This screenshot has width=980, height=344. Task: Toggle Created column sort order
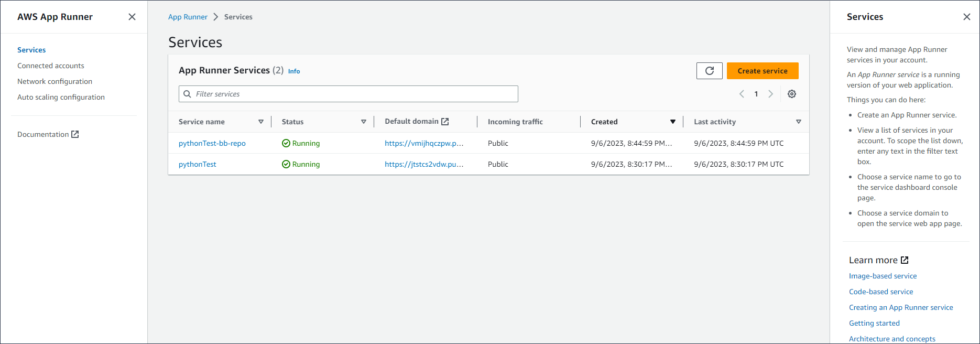pyautogui.click(x=672, y=122)
